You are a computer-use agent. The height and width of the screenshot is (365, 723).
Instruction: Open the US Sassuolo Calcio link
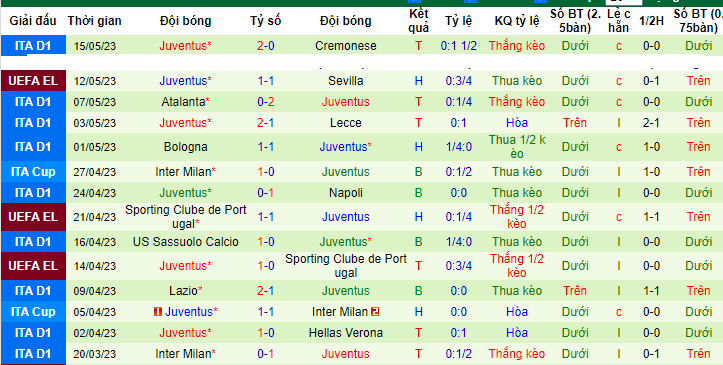pyautogui.click(x=186, y=242)
